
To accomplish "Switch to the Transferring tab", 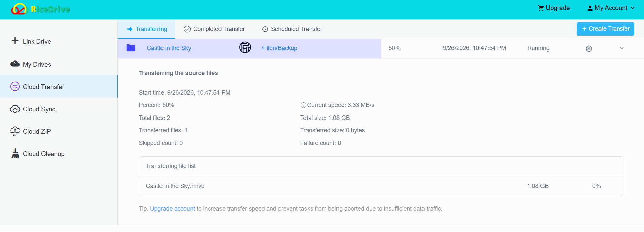I will (146, 29).
